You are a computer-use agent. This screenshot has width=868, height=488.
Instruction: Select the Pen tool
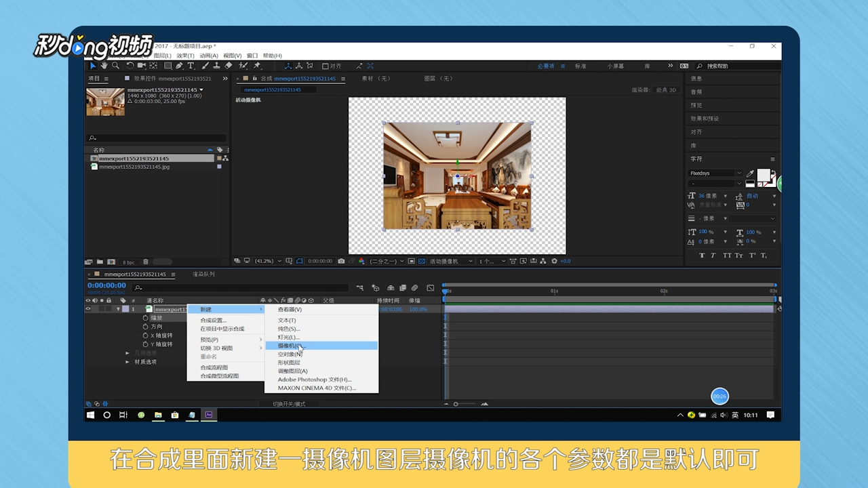pyautogui.click(x=179, y=66)
